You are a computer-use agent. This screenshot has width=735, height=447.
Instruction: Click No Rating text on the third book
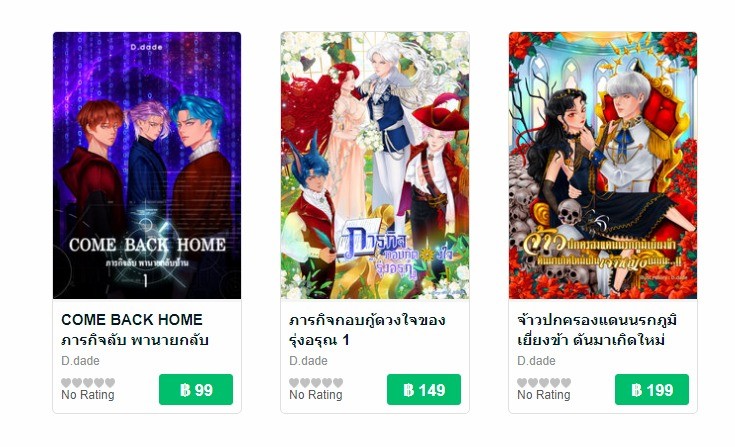[544, 395]
